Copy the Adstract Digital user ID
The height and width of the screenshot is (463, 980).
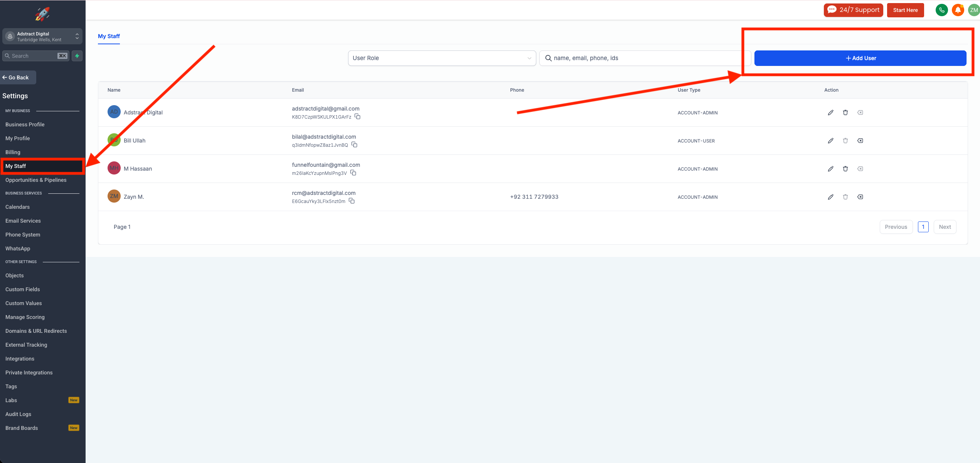pyautogui.click(x=357, y=117)
